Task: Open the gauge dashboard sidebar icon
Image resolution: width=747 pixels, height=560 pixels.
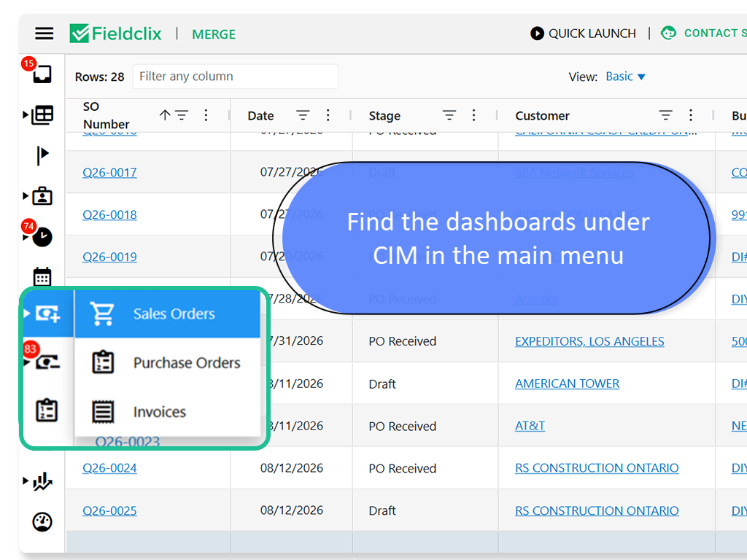Action: [x=42, y=522]
